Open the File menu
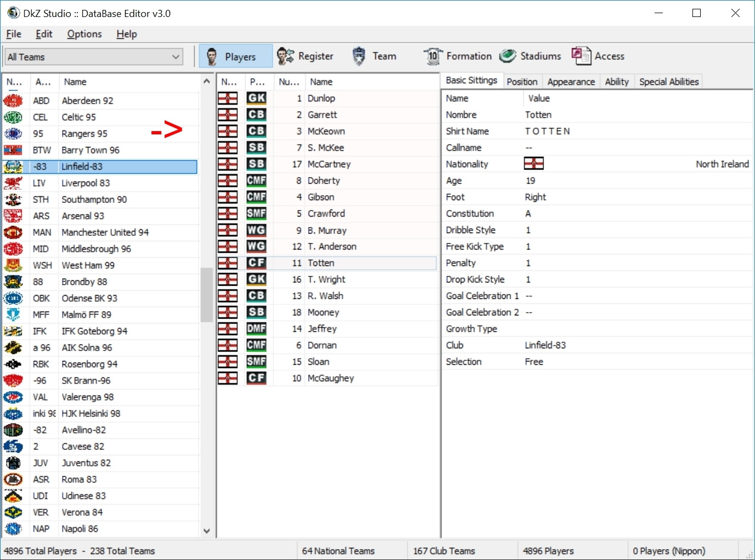This screenshot has height=560, width=755. point(14,34)
